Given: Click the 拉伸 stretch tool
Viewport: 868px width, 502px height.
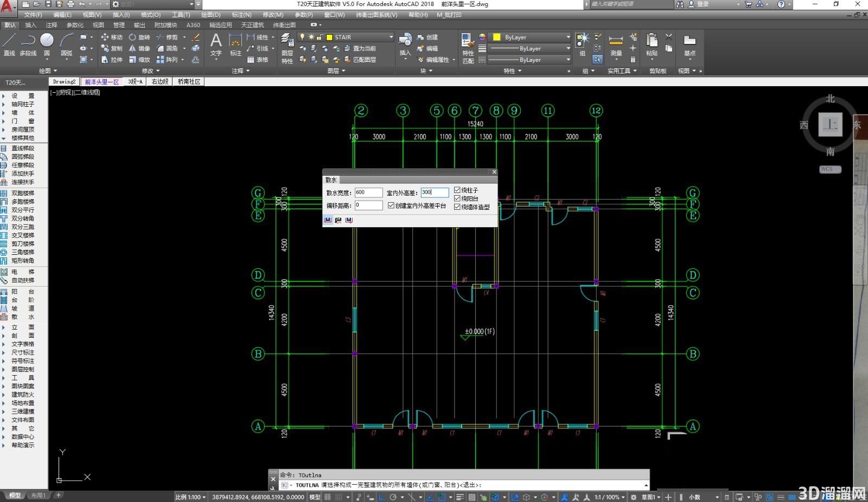Looking at the screenshot, I should point(112,60).
